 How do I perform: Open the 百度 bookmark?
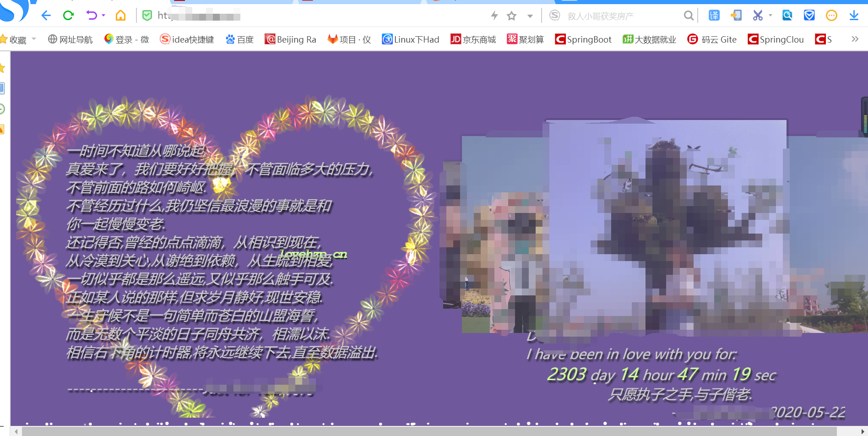(239, 39)
